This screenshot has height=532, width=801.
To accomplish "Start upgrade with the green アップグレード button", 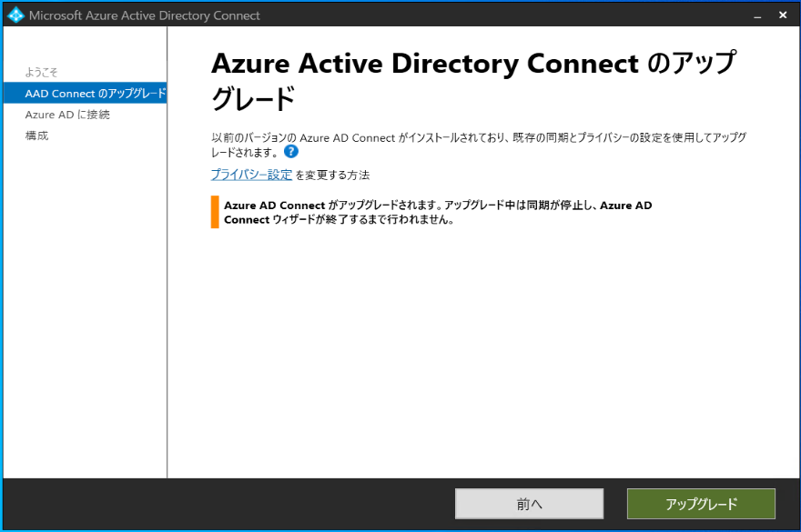I will 701,504.
